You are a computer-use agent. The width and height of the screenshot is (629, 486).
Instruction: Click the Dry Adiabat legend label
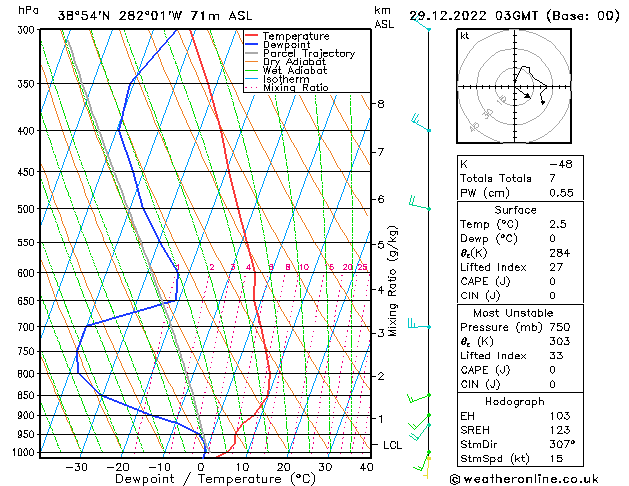click(294, 62)
